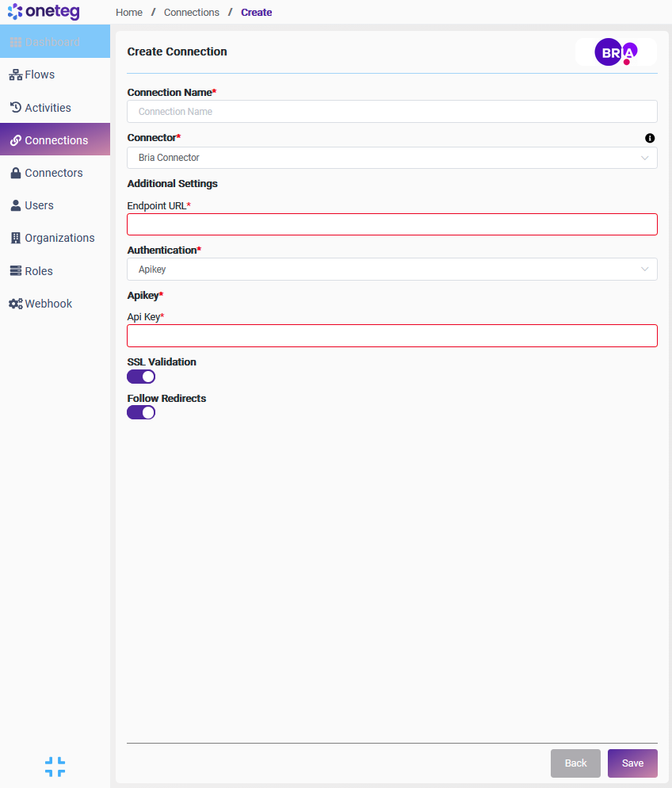Click the Back button
672x788 pixels.
(575, 763)
